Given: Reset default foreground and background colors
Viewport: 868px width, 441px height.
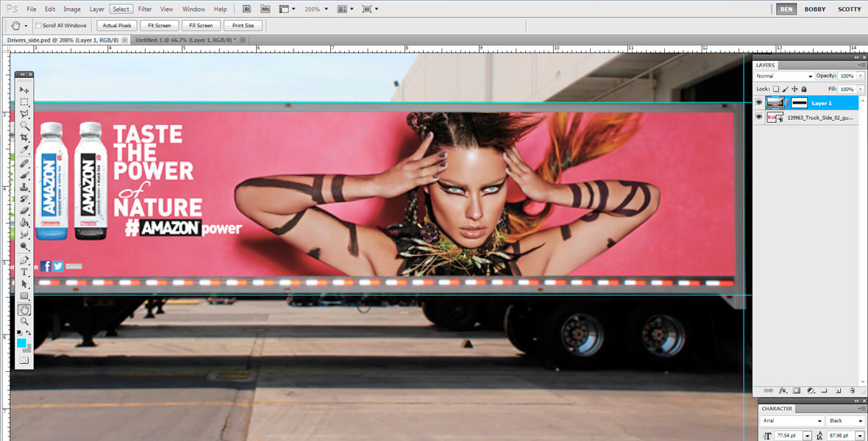Looking at the screenshot, I should [19, 332].
